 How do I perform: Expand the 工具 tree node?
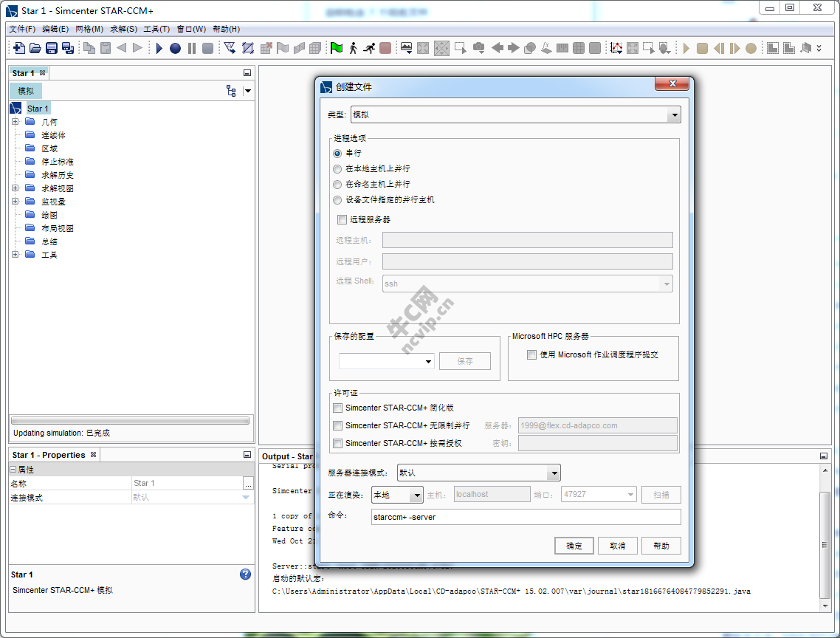click(15, 255)
